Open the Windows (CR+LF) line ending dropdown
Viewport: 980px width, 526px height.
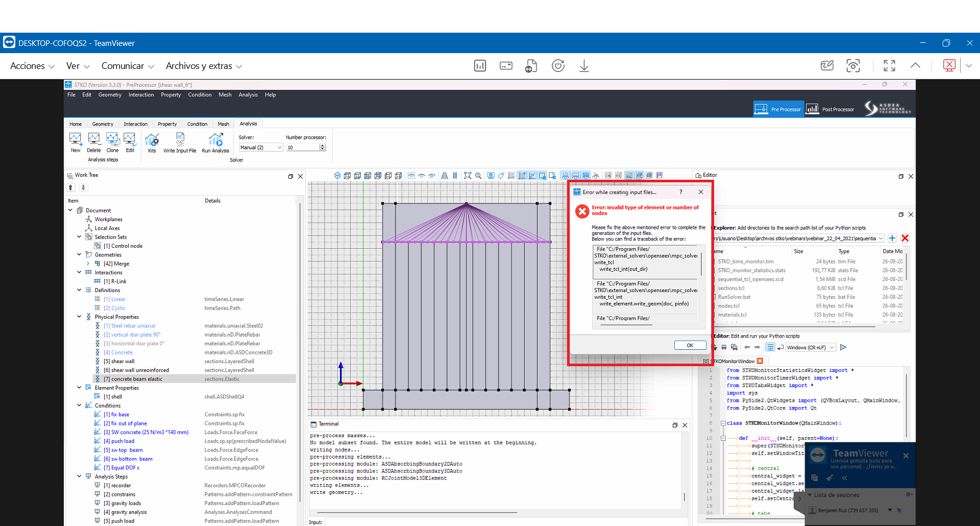click(811, 347)
